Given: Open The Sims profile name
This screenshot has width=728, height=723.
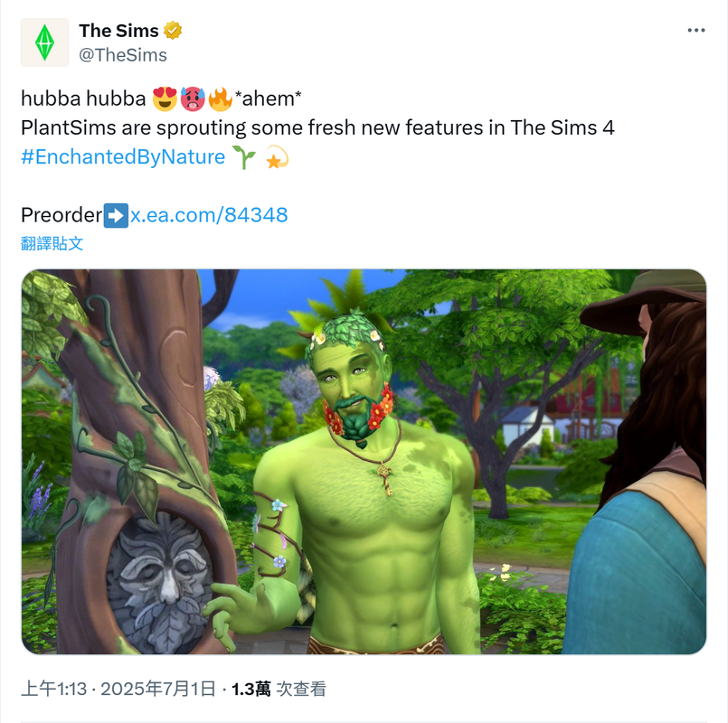Looking at the screenshot, I should pos(118,31).
